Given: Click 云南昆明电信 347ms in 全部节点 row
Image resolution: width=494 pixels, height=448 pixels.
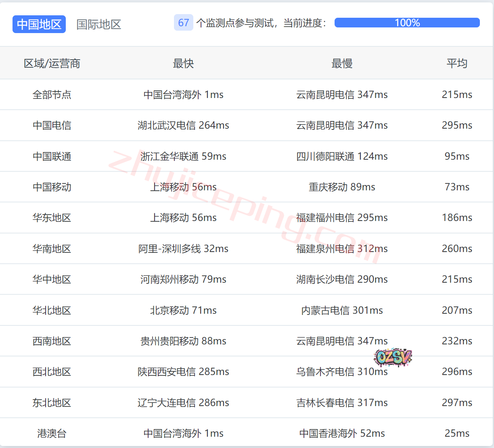Looking at the screenshot, I should pos(342,95).
